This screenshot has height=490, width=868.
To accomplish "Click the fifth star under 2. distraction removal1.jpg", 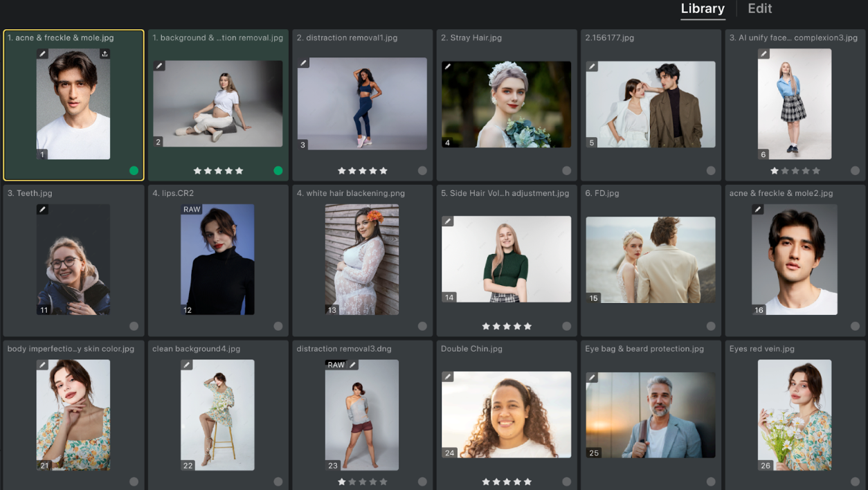I will pyautogui.click(x=384, y=170).
